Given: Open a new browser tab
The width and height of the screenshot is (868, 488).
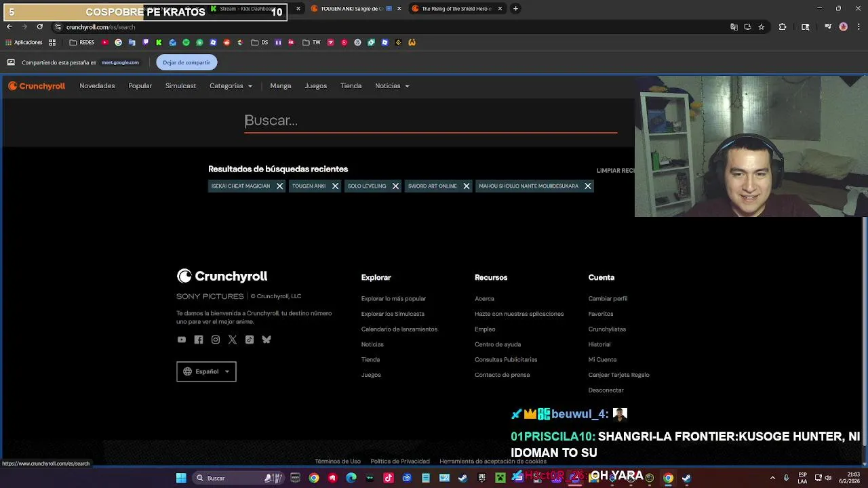Looking at the screenshot, I should click(515, 9).
